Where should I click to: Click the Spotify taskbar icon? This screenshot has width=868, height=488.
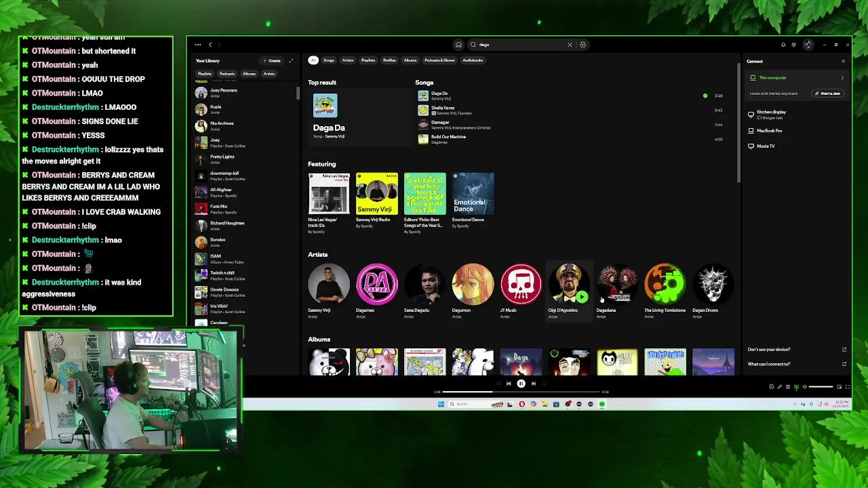coord(601,404)
